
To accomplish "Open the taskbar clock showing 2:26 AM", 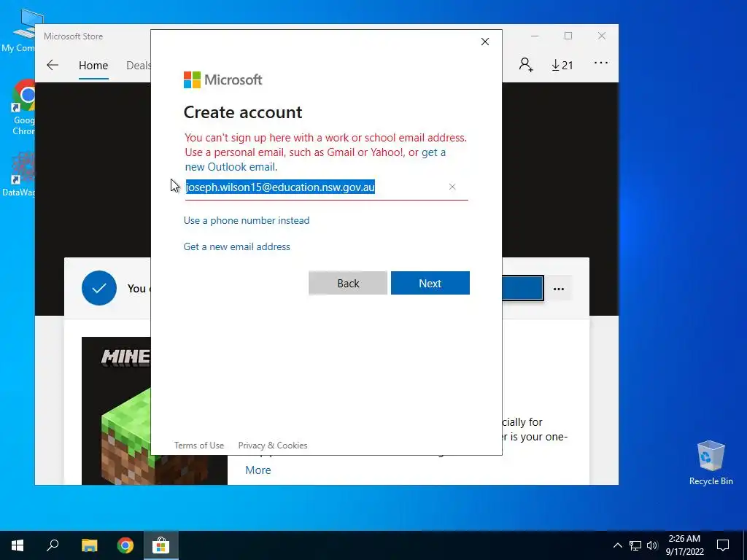I will point(684,545).
